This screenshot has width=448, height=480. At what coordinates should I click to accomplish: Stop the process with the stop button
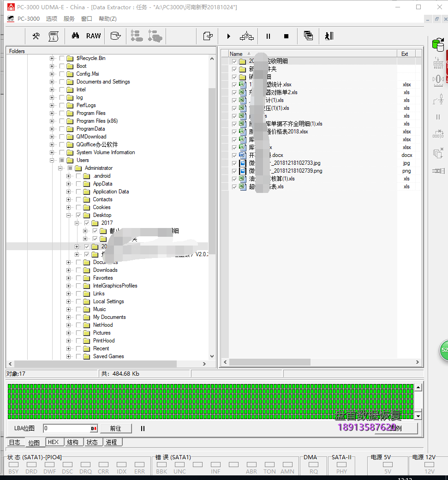coord(286,36)
